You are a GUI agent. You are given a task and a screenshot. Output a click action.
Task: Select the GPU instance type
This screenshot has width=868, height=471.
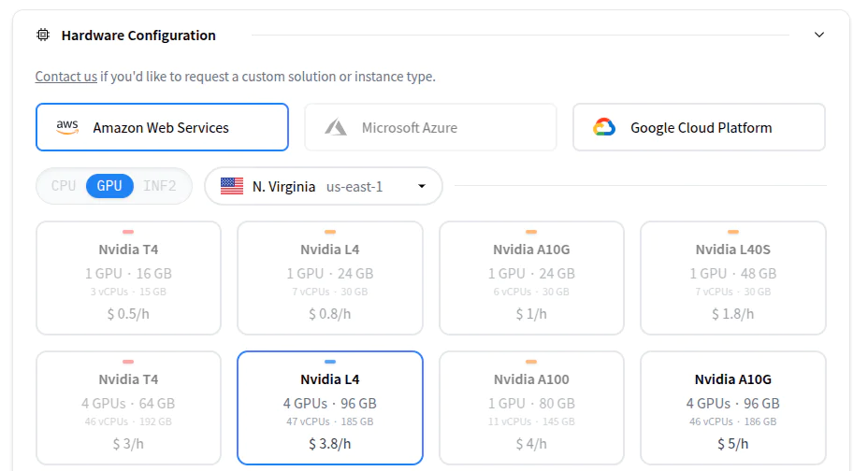[109, 186]
